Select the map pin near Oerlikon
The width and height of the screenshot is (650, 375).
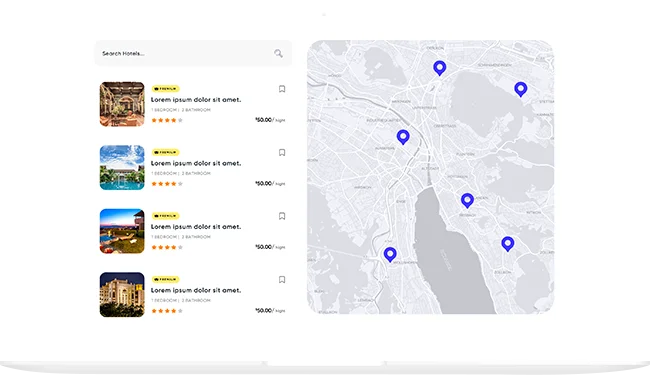coord(439,68)
